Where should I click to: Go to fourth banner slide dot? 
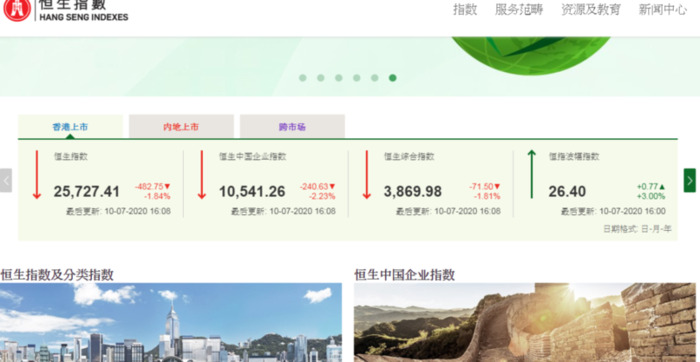(356, 78)
